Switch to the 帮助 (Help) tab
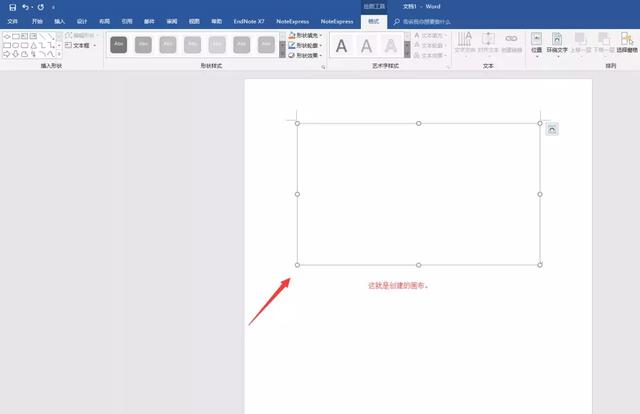The width and height of the screenshot is (640, 414). click(217, 21)
